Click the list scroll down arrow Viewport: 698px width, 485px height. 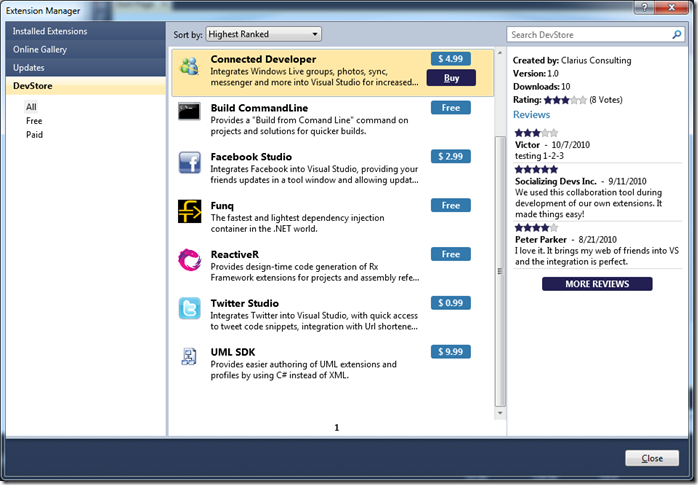tap(500, 413)
